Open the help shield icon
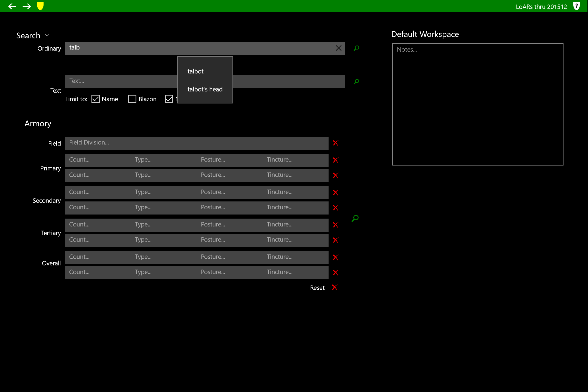Screen dimensions: 588x392 (576, 6)
